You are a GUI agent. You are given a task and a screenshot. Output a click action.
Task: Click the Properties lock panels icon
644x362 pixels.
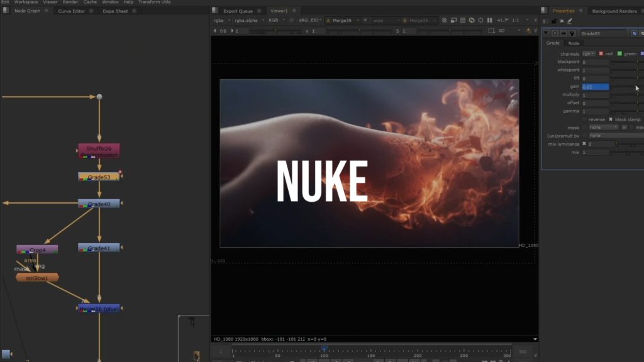(554, 21)
